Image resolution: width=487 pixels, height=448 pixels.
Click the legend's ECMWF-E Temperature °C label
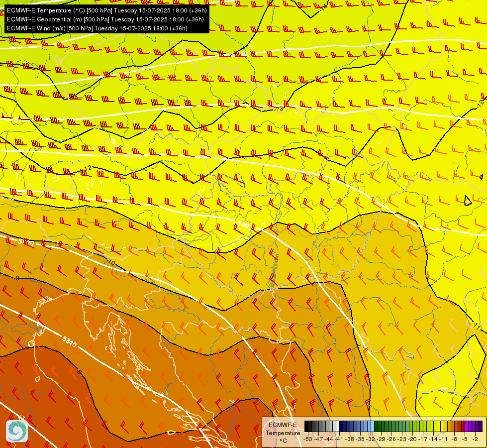tap(283, 433)
